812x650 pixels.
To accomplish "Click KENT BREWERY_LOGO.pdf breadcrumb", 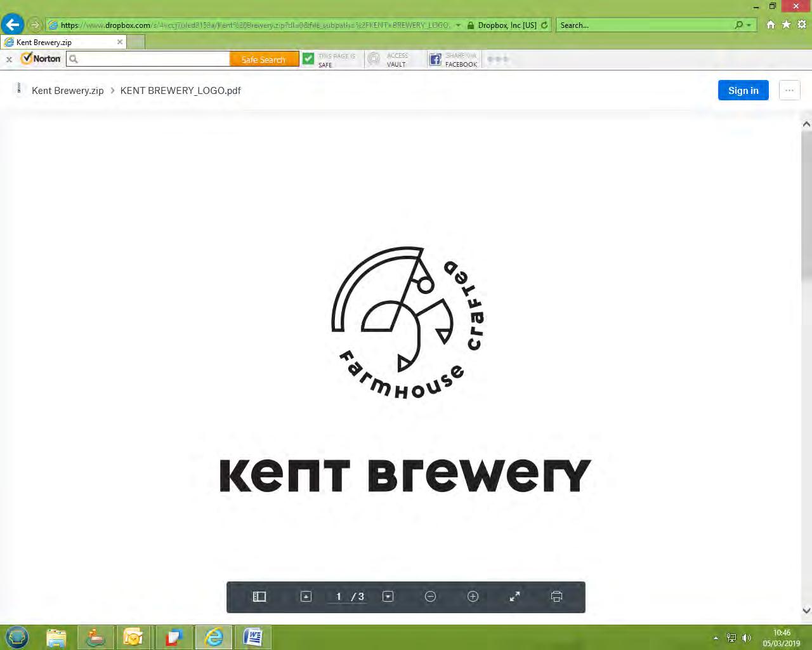I will [x=181, y=90].
